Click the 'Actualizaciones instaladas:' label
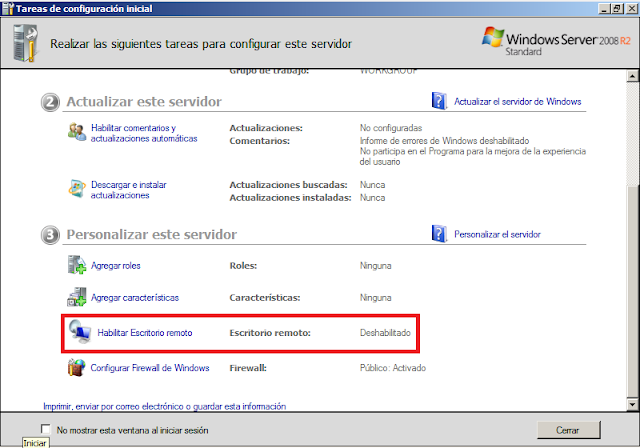Viewport: 640px width, 448px height. tap(290, 198)
